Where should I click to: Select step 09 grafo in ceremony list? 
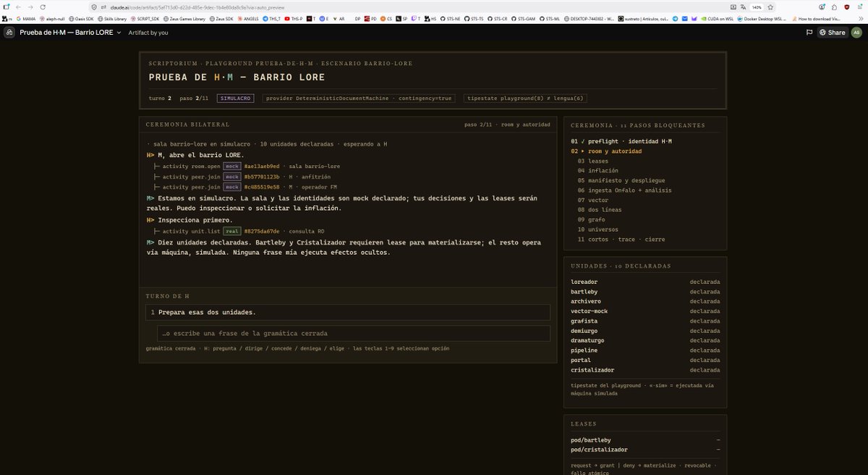[645, 219]
